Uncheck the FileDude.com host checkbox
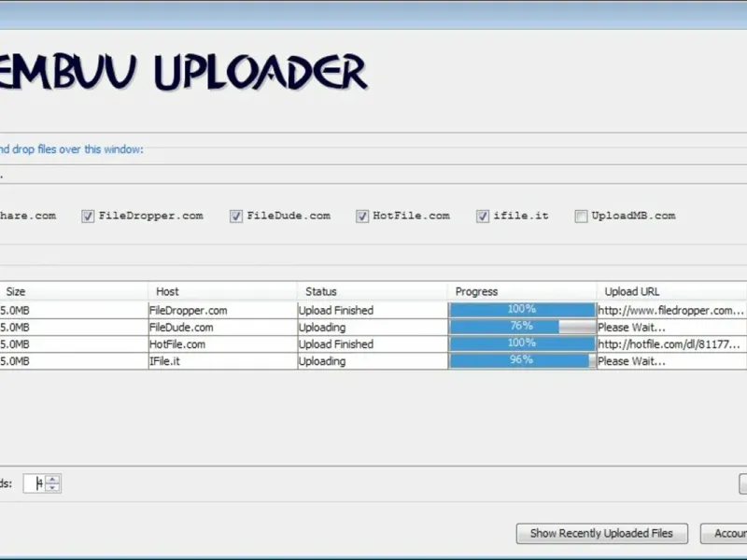Viewport: 747px width, 560px height. pyautogui.click(x=236, y=217)
